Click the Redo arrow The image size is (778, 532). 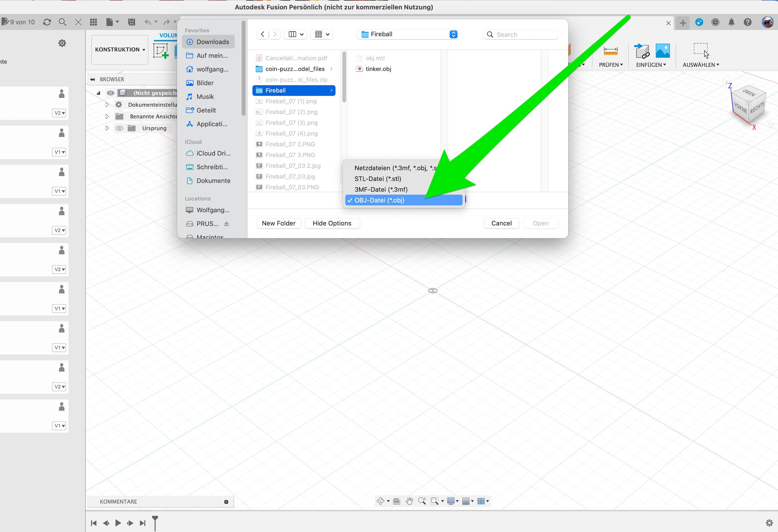tap(166, 22)
